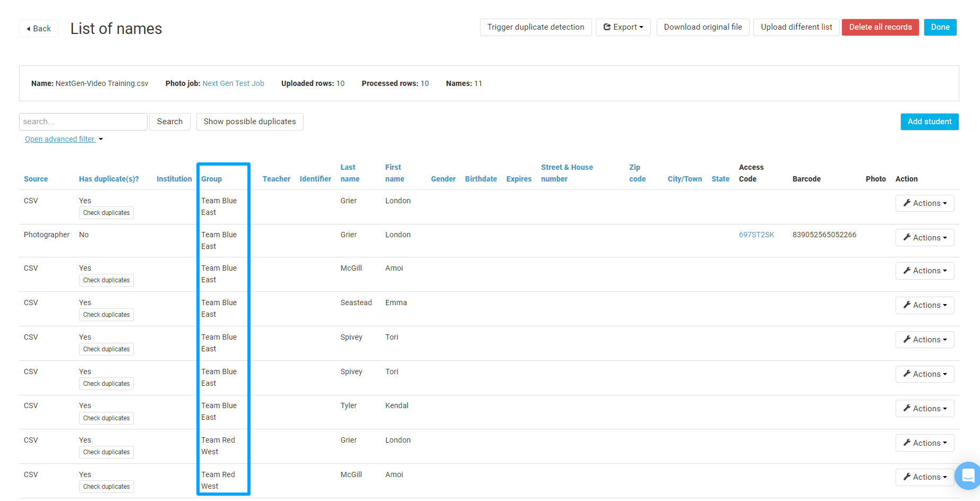Click Show possible duplicates button
Viewport: 980px width, 501px height.
(x=250, y=122)
